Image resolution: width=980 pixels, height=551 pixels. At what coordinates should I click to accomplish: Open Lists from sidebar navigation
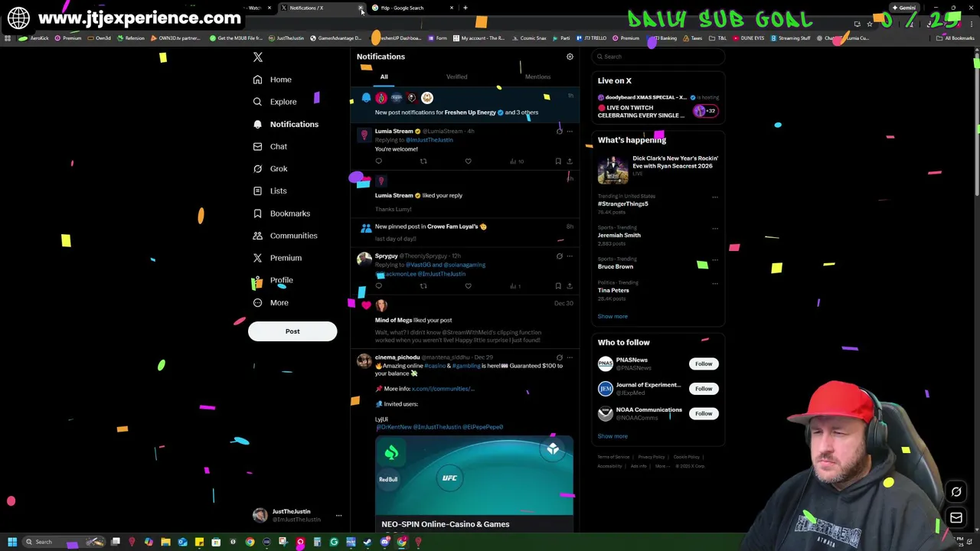[269, 191]
